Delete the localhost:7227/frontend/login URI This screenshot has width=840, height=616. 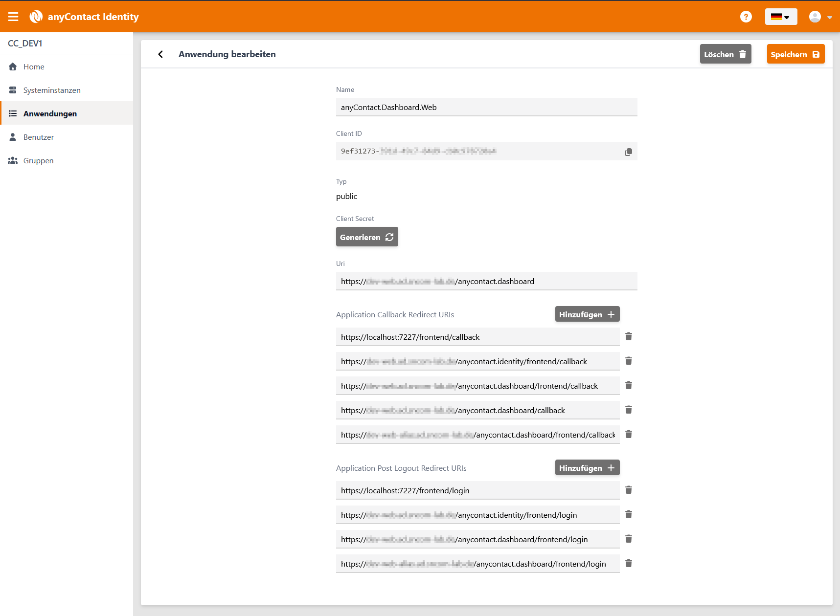(x=629, y=490)
